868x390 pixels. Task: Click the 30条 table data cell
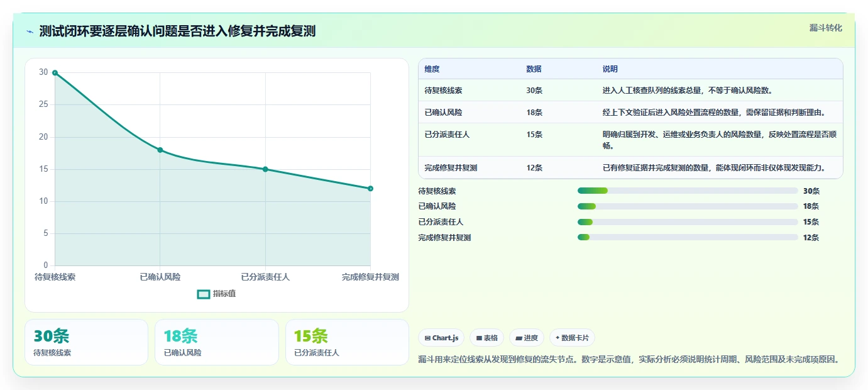(x=534, y=91)
